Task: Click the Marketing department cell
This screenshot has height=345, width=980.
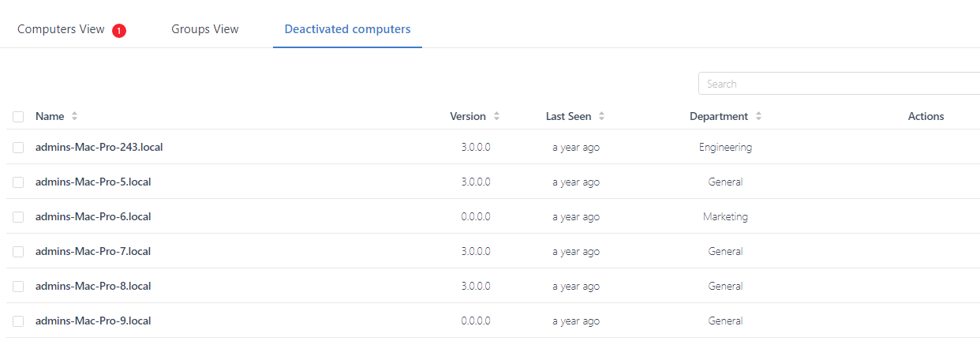Action: [x=725, y=216]
